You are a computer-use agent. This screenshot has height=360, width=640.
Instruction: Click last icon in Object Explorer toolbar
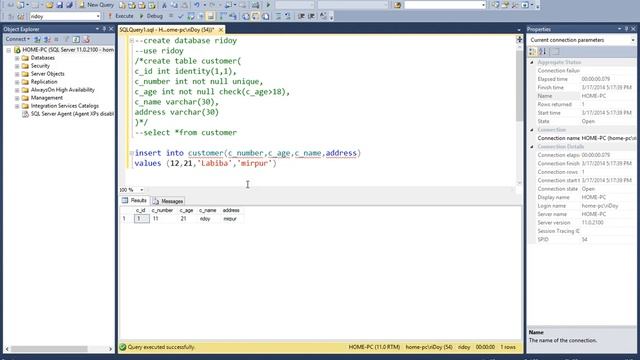tap(86, 39)
